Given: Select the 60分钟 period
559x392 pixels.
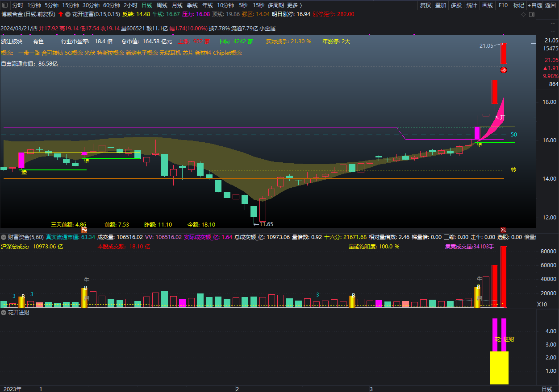Looking at the screenshot, I should 112,5.
